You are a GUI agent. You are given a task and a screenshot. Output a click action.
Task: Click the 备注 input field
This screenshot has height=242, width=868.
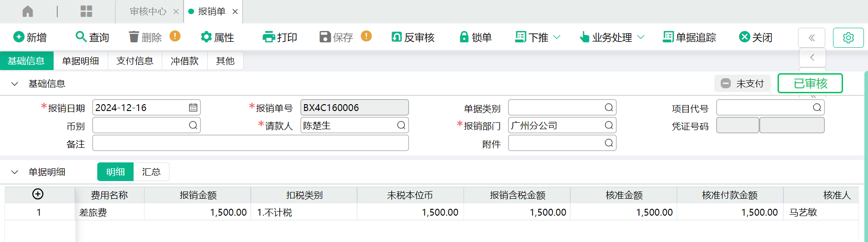coord(250,143)
